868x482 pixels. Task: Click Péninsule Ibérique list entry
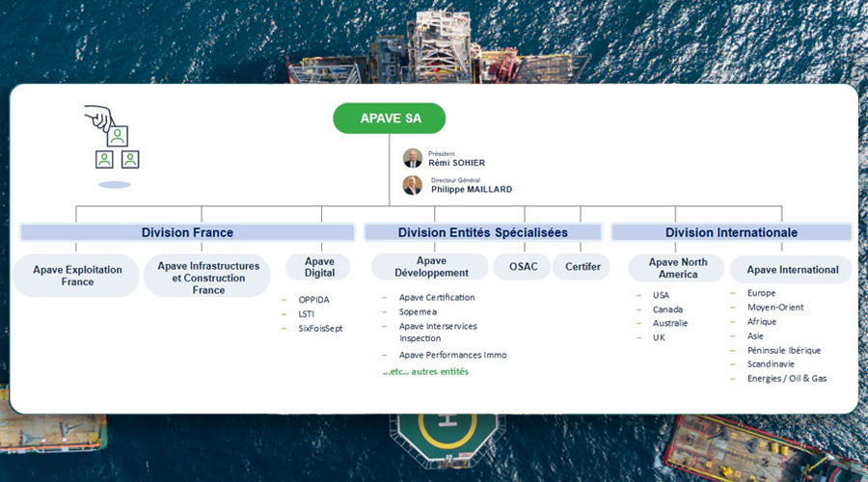[784, 350]
